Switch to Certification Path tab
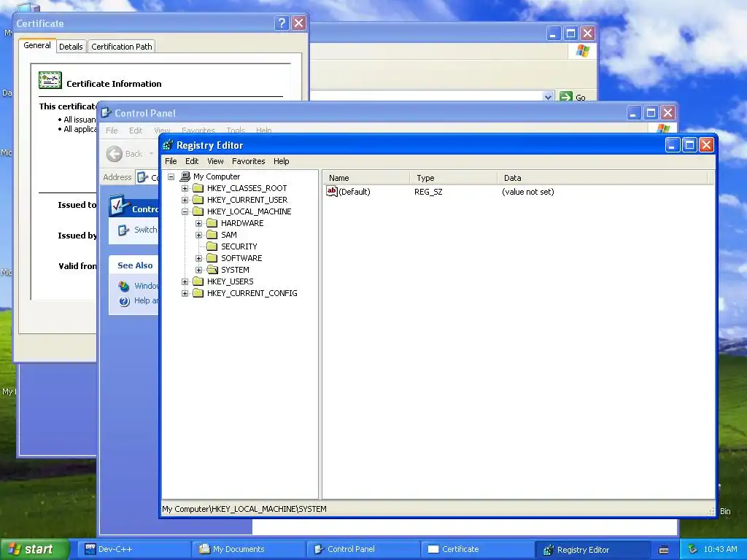Image resolution: width=747 pixels, height=560 pixels. [122, 47]
